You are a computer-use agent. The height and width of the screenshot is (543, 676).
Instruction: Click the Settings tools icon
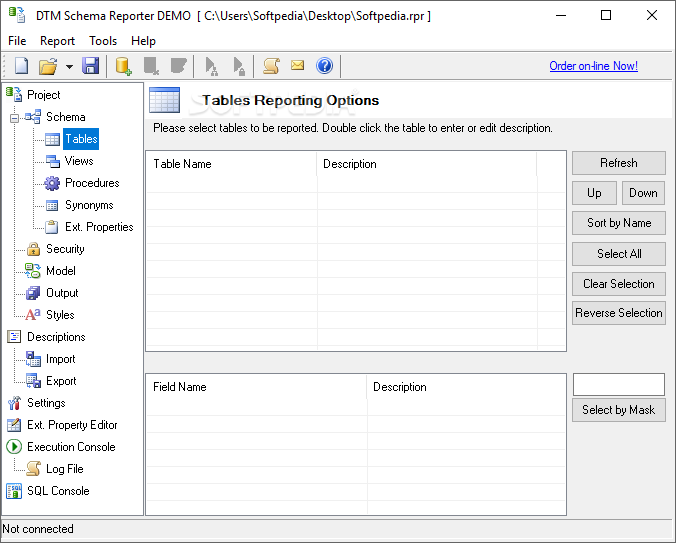pyautogui.click(x=14, y=403)
